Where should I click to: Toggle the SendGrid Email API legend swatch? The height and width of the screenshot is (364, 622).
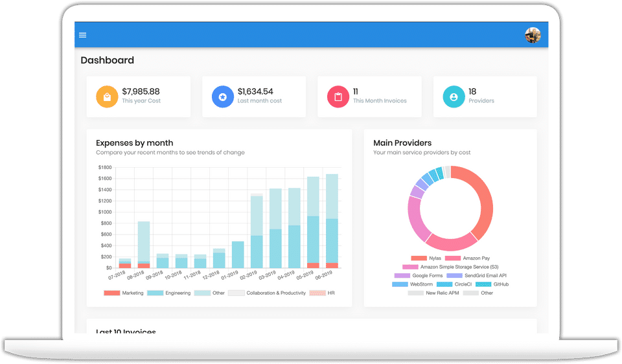[455, 275]
